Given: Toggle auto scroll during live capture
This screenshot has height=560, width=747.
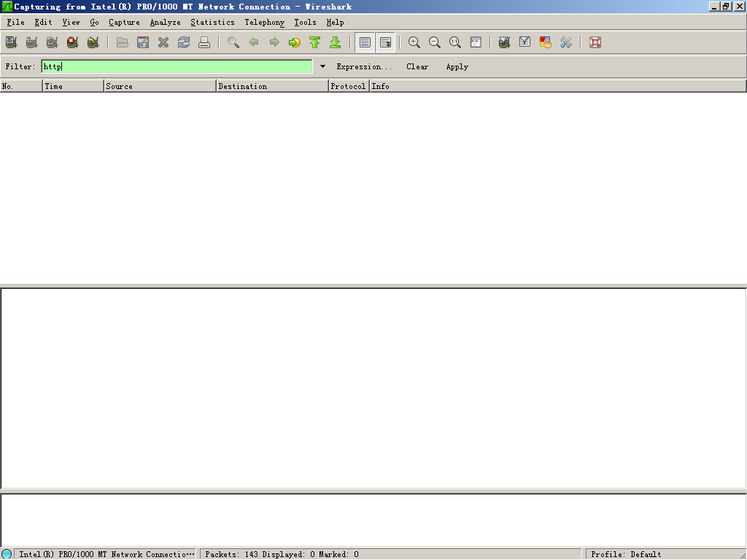Looking at the screenshot, I should pyautogui.click(x=385, y=42).
